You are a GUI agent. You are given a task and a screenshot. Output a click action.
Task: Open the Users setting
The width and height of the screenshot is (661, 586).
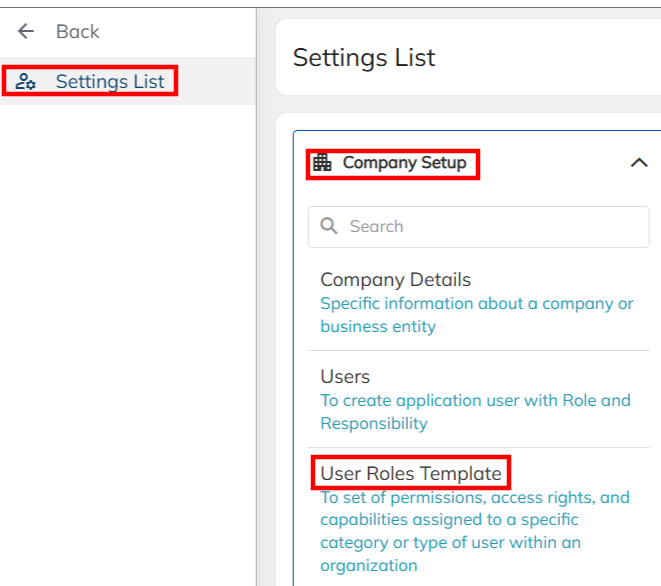345,377
